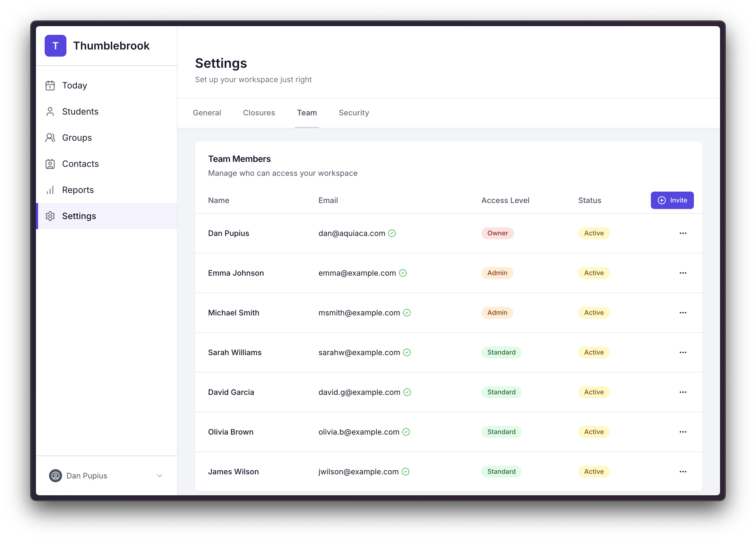
Task: Click the user avatar icon beside Dan Pupius
Action: 55,476
